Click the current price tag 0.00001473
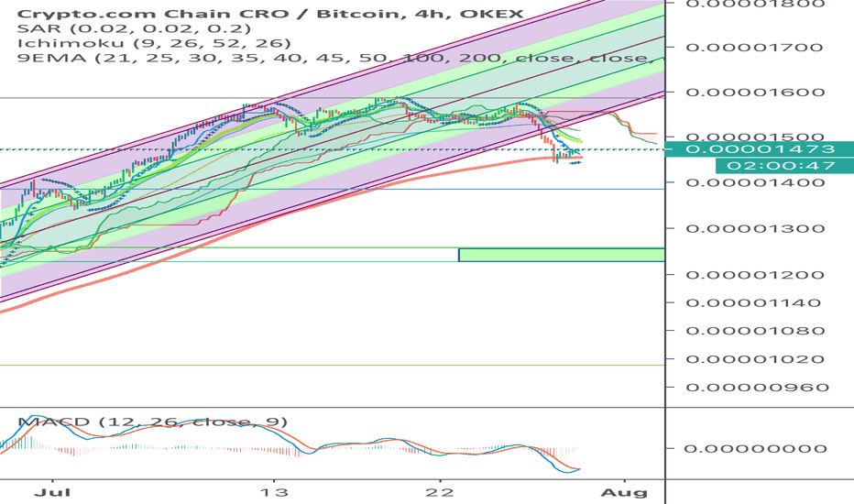This screenshot has width=854, height=504. (761, 148)
